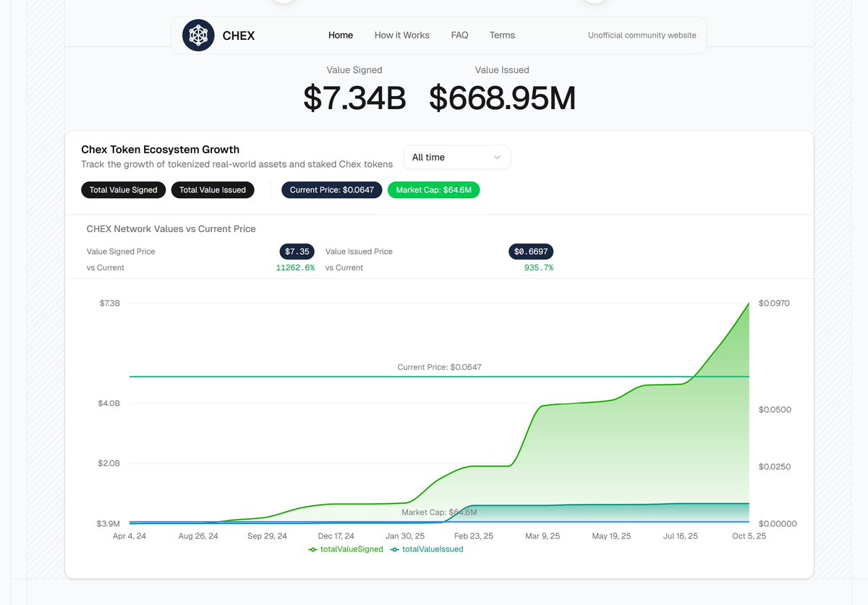The width and height of the screenshot is (868, 605).
Task: Click the $0.6697 value issued price badge
Action: click(531, 252)
